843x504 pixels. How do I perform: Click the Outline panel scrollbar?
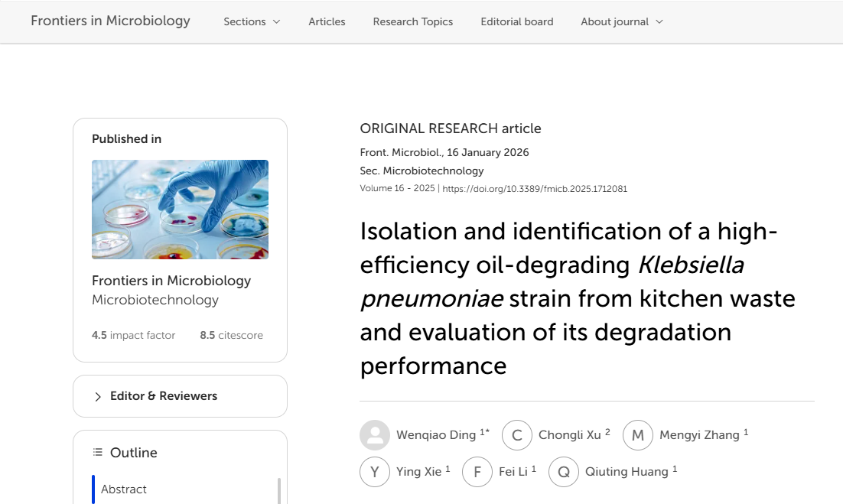pos(278,490)
